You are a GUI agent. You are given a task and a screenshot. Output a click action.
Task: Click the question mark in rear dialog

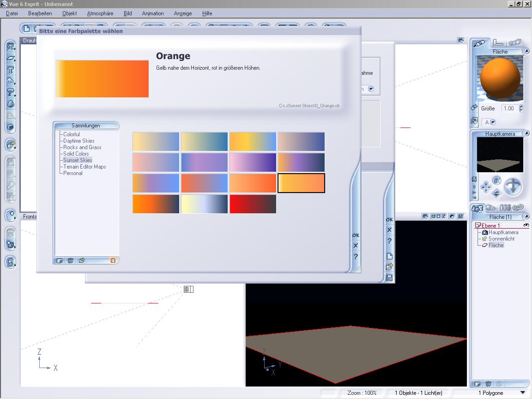coord(389,241)
